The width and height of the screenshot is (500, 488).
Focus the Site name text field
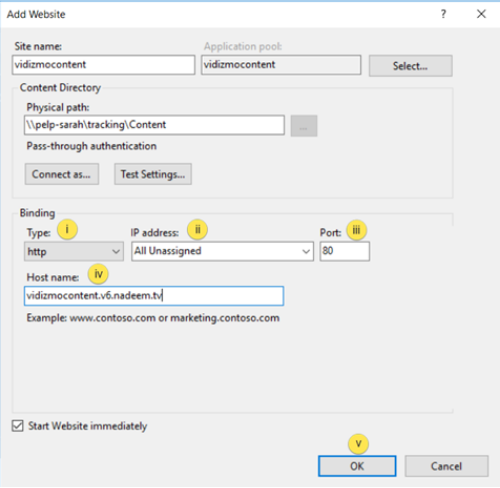pyautogui.click(x=103, y=65)
